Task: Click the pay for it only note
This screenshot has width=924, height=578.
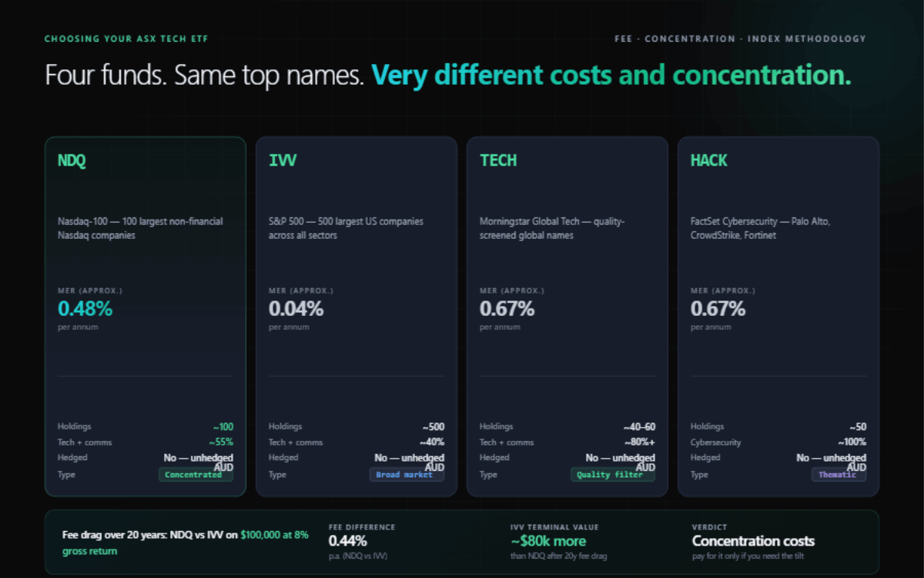Action: pyautogui.click(x=749, y=556)
